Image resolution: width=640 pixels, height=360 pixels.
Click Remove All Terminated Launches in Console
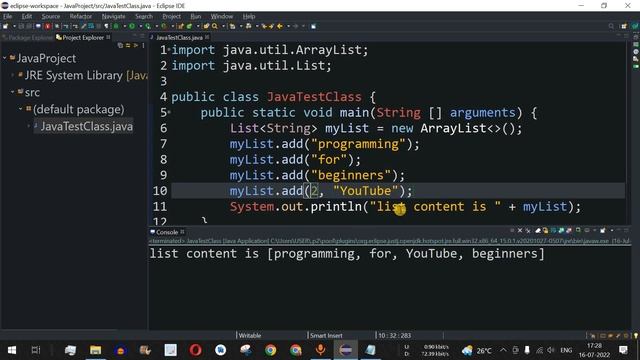point(528,231)
